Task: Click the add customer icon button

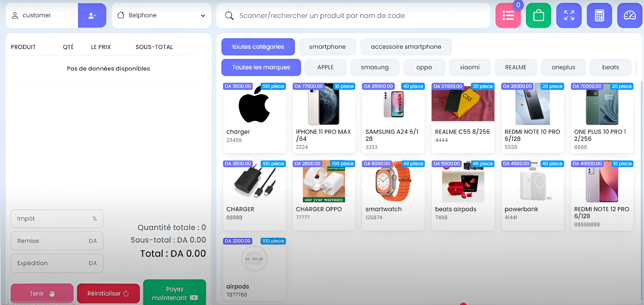Action: (92, 16)
